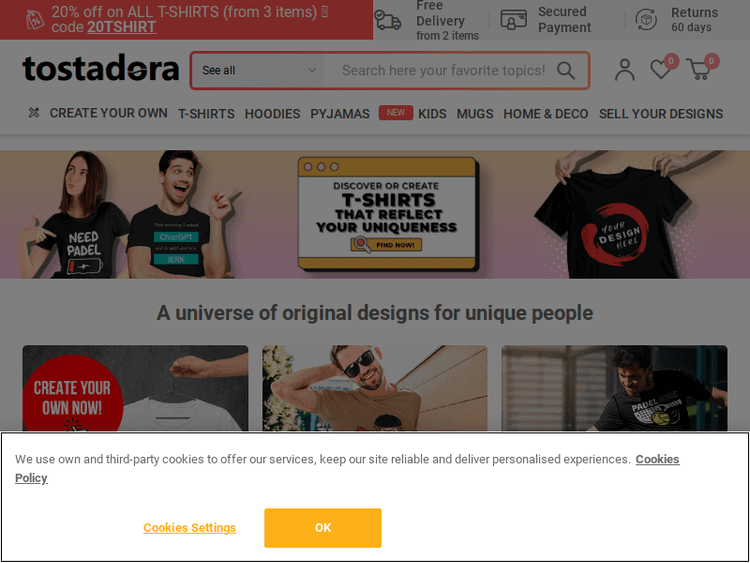Image resolution: width=750 pixels, height=563 pixels.
Task: Click the discount tag icon in promo bar
Action: click(x=34, y=20)
